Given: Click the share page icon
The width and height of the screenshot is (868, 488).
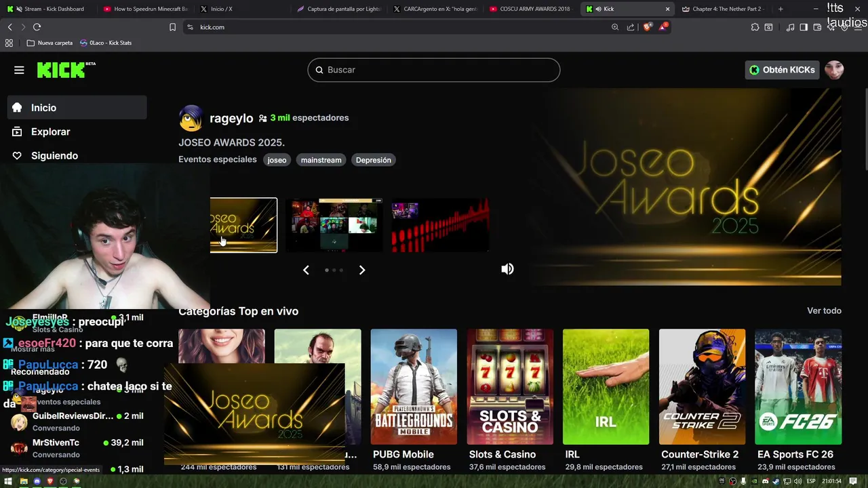Looking at the screenshot, I should coord(631,27).
